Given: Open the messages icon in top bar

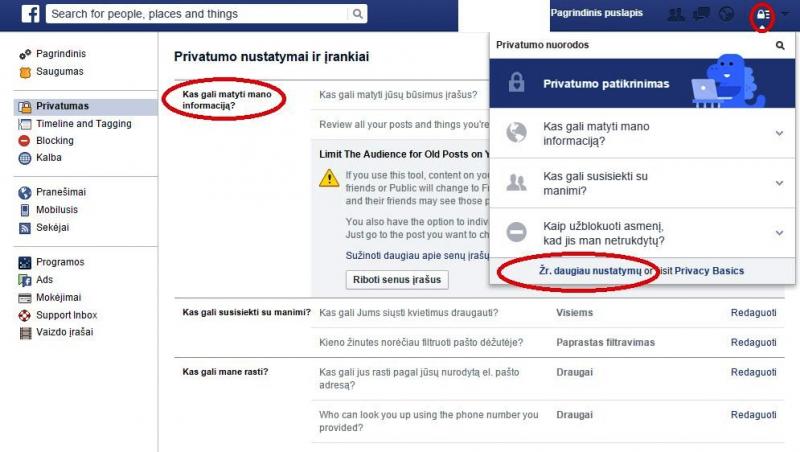Looking at the screenshot, I should tap(702, 14).
